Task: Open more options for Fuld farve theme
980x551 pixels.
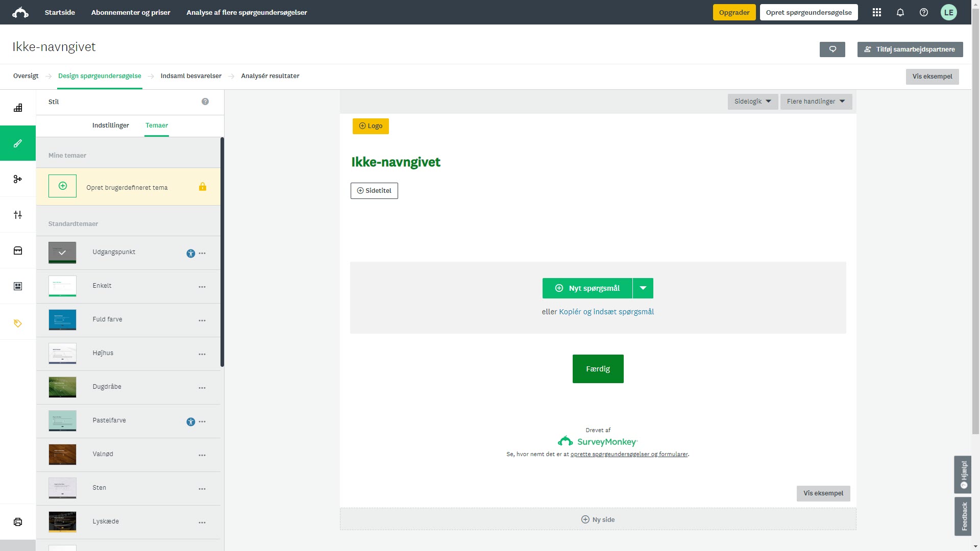Action: point(202,320)
